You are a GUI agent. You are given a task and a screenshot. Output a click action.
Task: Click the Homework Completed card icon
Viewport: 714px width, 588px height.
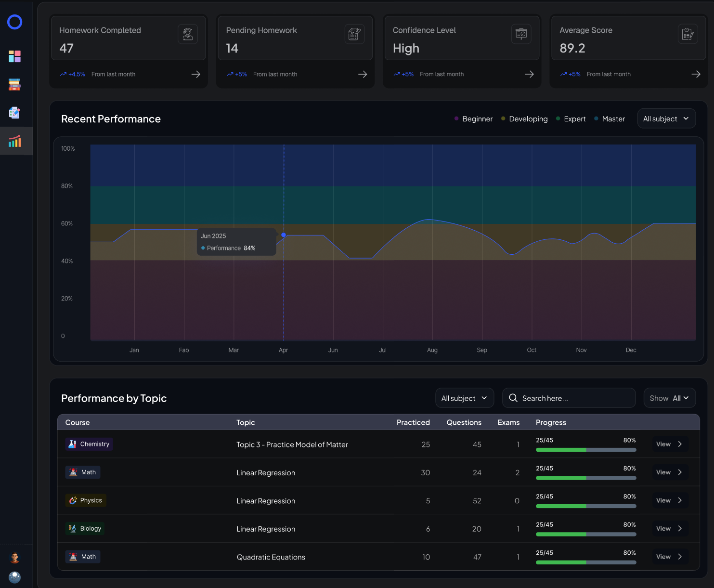pos(188,34)
